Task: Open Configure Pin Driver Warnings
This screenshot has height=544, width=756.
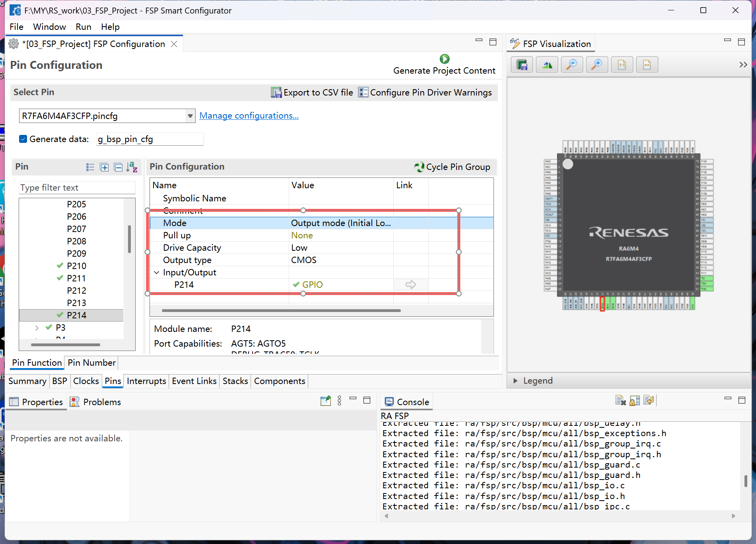Action: tap(425, 92)
